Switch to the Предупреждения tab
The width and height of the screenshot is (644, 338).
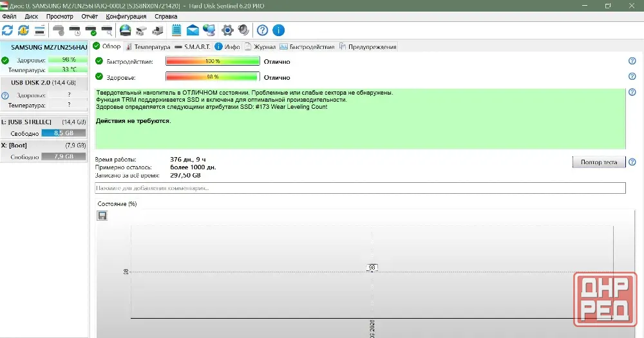tap(368, 47)
